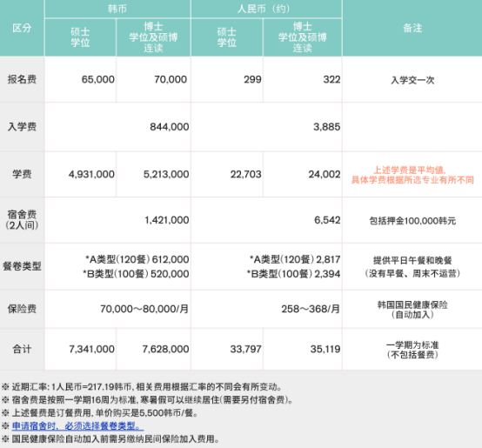The height and width of the screenshot is (448, 482).
Task: Click the 7,341,000 total value
Action: pyautogui.click(x=92, y=349)
